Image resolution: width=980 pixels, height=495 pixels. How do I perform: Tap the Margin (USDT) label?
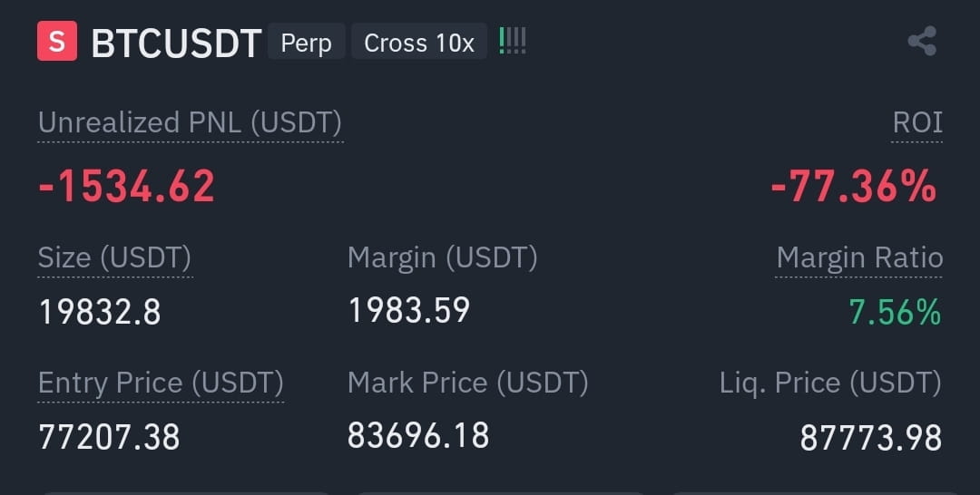(x=443, y=257)
